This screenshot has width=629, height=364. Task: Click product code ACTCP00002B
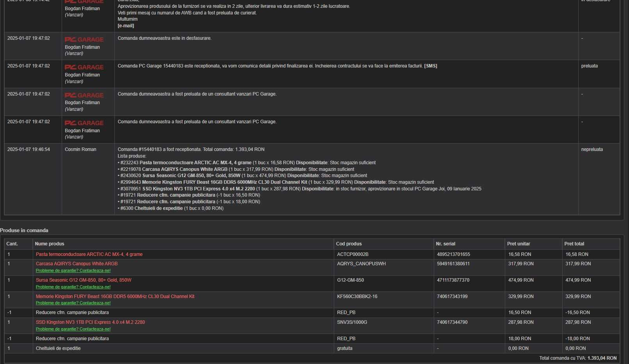[x=353, y=254]
